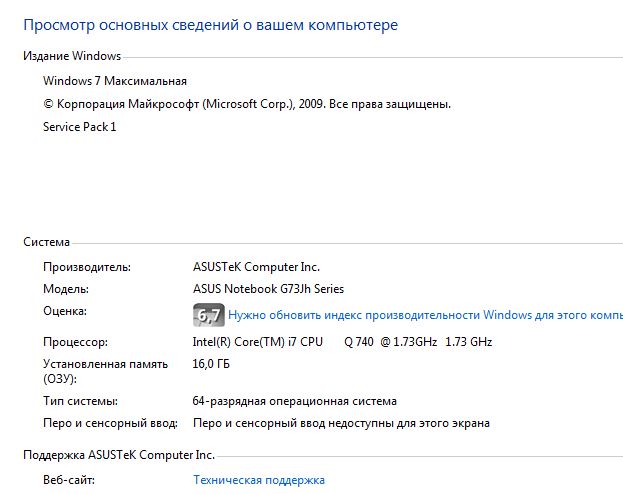This screenshot has width=623, height=494.
Task: Select the Издание Windows section header
Action: coord(72,56)
